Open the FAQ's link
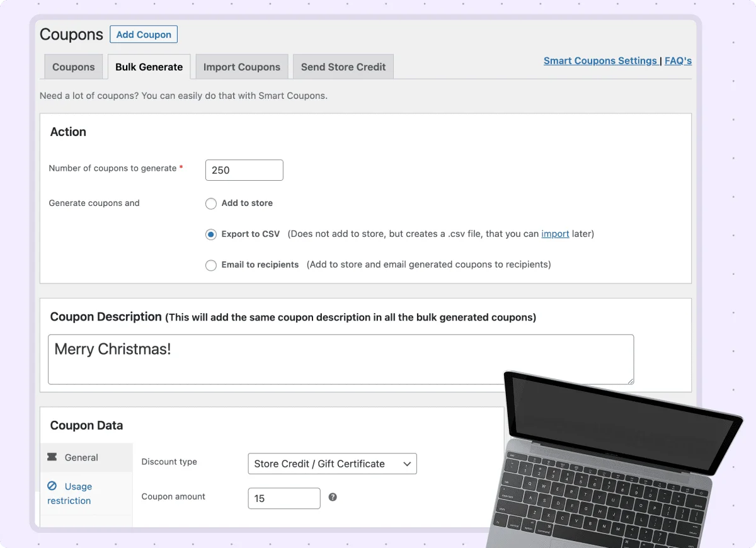Image resolution: width=756 pixels, height=548 pixels. coord(679,61)
